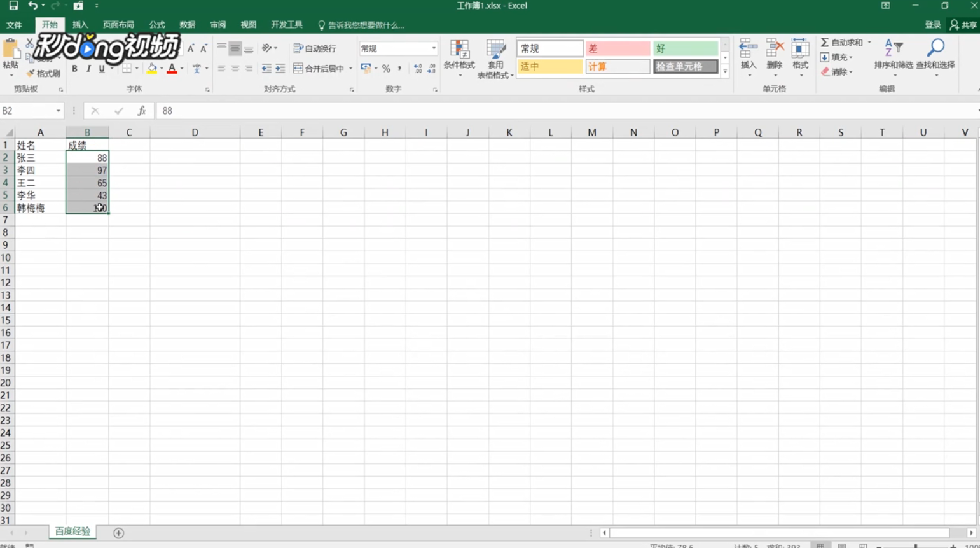Toggle 自动换行 wrap text
980x548 pixels.
pyautogui.click(x=315, y=48)
